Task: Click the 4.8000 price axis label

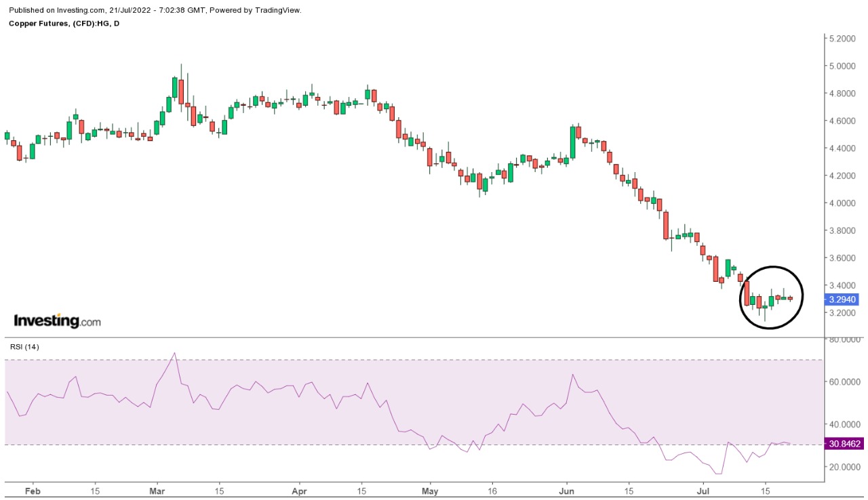Action: point(843,93)
